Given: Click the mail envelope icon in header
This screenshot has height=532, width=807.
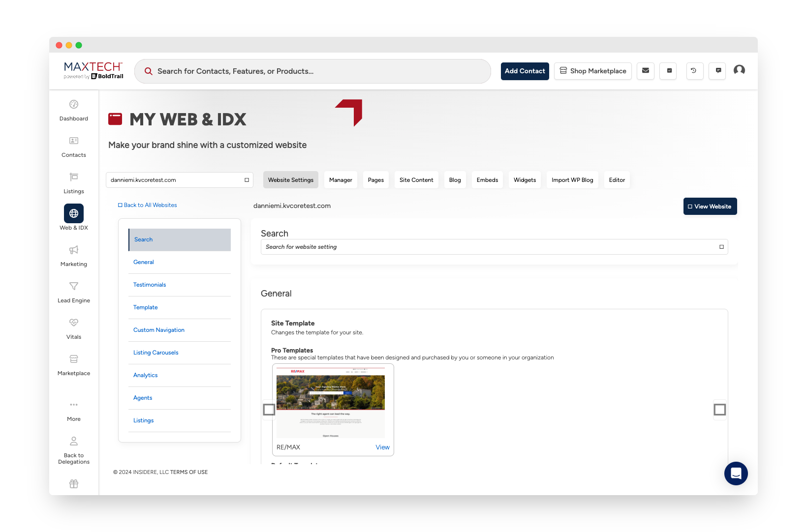Looking at the screenshot, I should [645, 71].
